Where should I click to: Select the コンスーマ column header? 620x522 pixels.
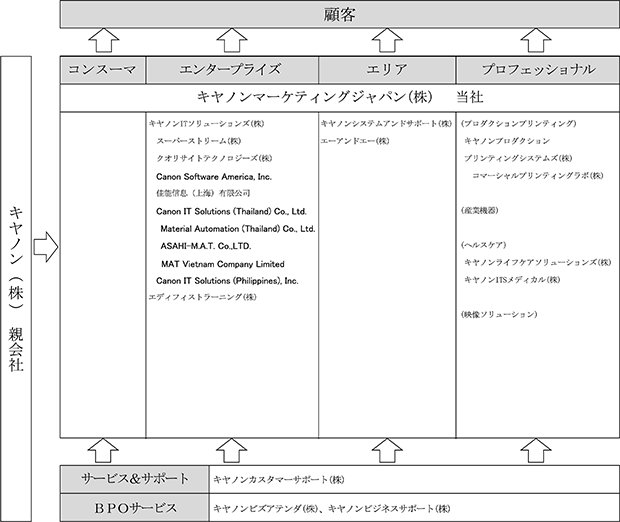coord(103,70)
